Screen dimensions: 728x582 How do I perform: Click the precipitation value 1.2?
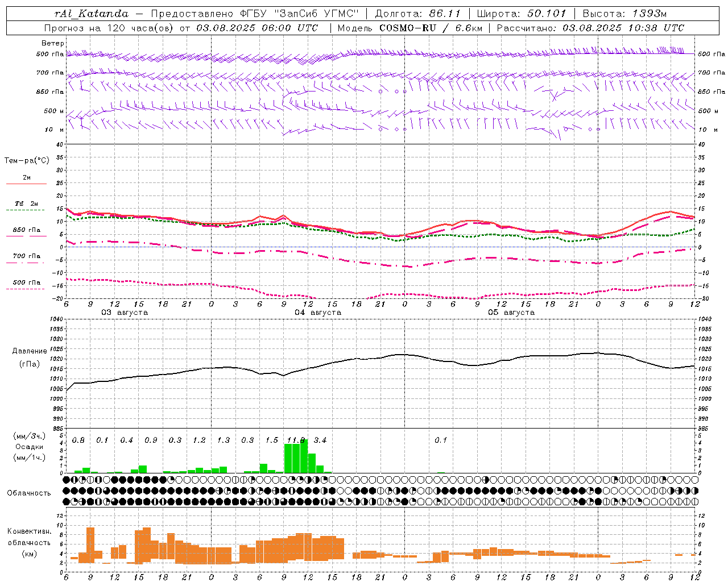pyautogui.click(x=199, y=440)
